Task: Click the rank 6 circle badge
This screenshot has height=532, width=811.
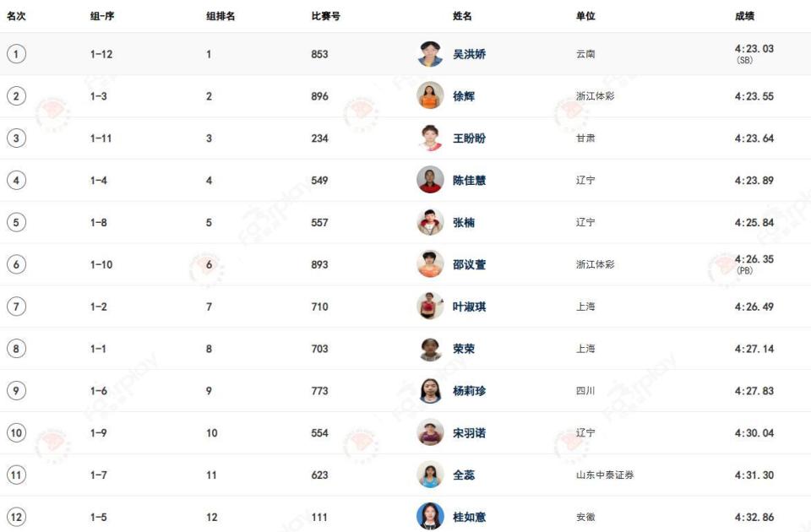Action: (x=16, y=264)
